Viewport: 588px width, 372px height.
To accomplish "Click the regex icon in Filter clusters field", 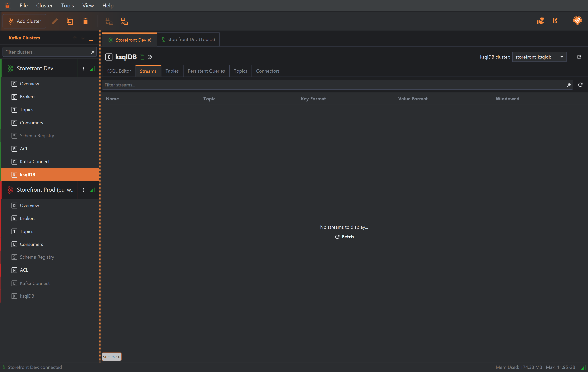I will tap(92, 52).
